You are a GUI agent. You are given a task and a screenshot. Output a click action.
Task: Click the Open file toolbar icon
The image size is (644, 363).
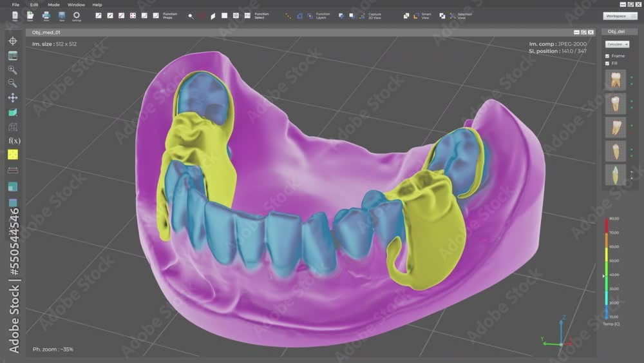30,16
